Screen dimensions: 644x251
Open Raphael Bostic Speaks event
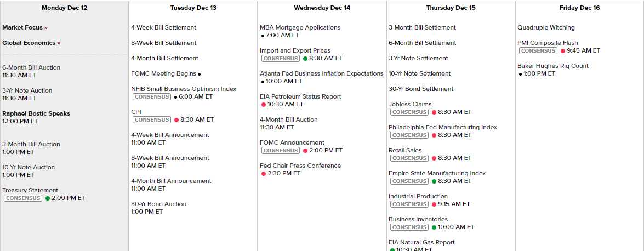click(36, 113)
